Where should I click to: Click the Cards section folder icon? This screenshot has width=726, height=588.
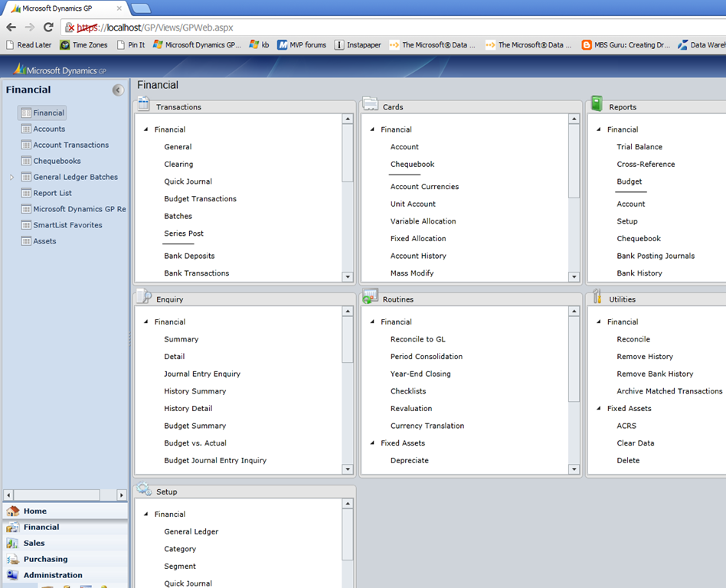click(x=370, y=103)
